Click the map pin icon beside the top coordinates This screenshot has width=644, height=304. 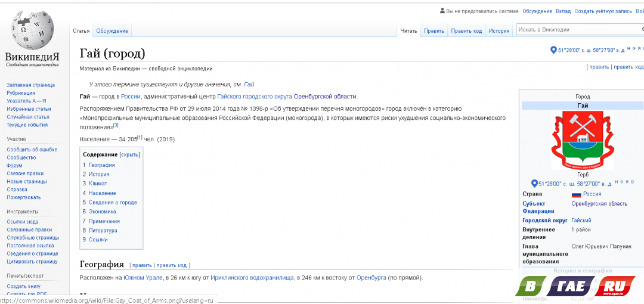click(x=553, y=50)
